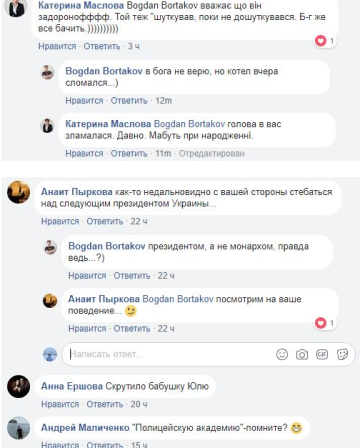Image resolution: width=360 pixels, height=448 pixels.
Task: Attach photo using camera icon
Action: point(302,354)
